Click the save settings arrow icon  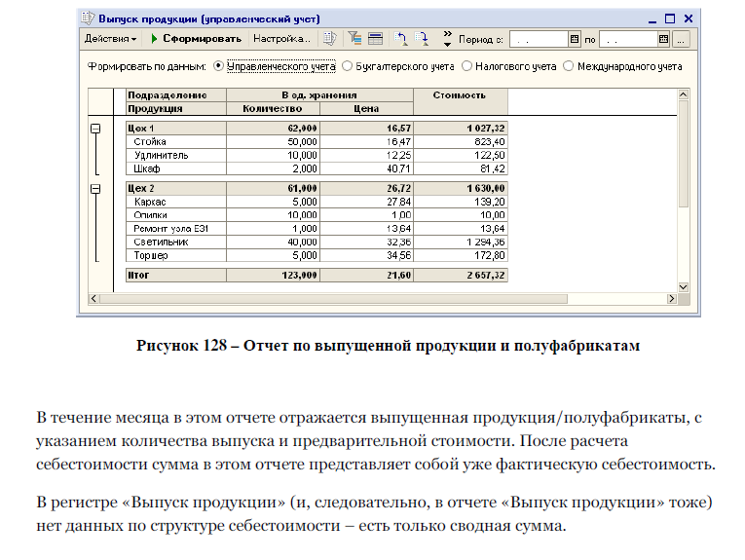pyautogui.click(x=422, y=39)
